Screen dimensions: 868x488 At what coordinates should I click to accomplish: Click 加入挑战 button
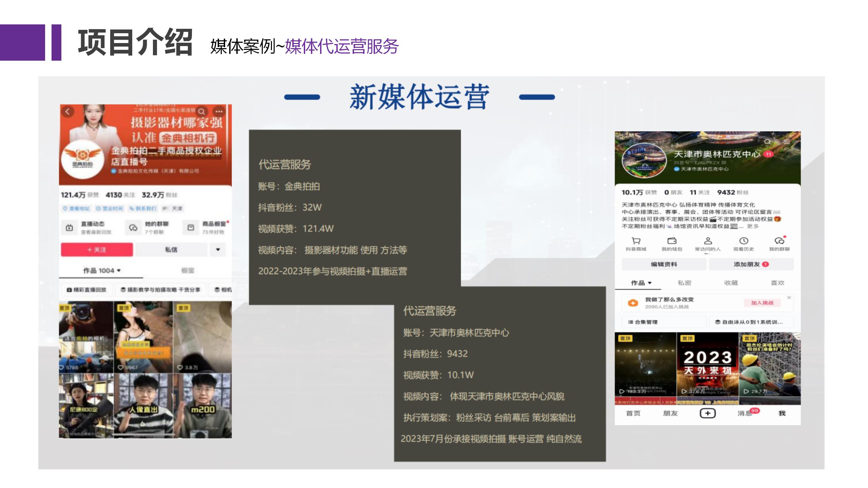point(762,303)
